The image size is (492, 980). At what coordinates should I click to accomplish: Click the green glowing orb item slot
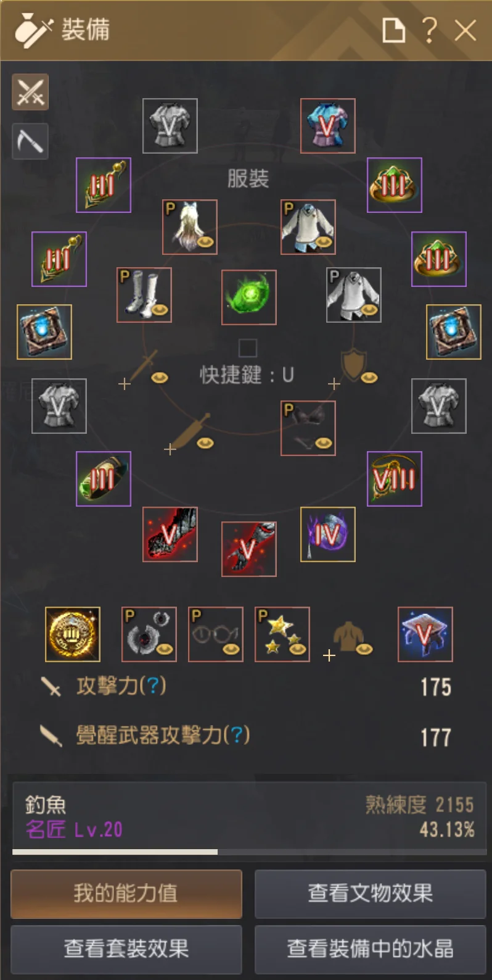point(249,297)
